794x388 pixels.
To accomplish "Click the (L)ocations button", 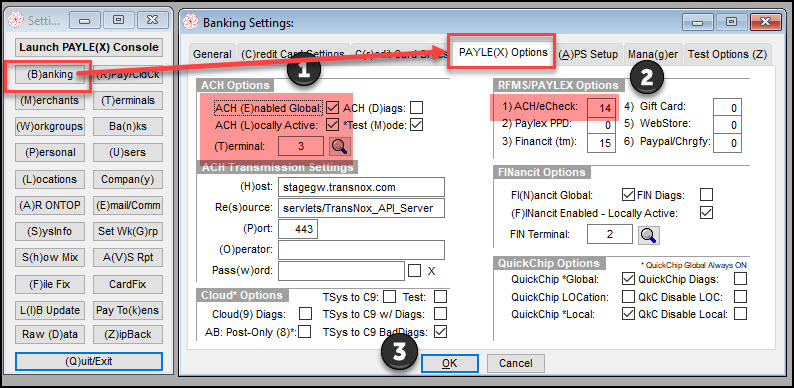I will (50, 179).
